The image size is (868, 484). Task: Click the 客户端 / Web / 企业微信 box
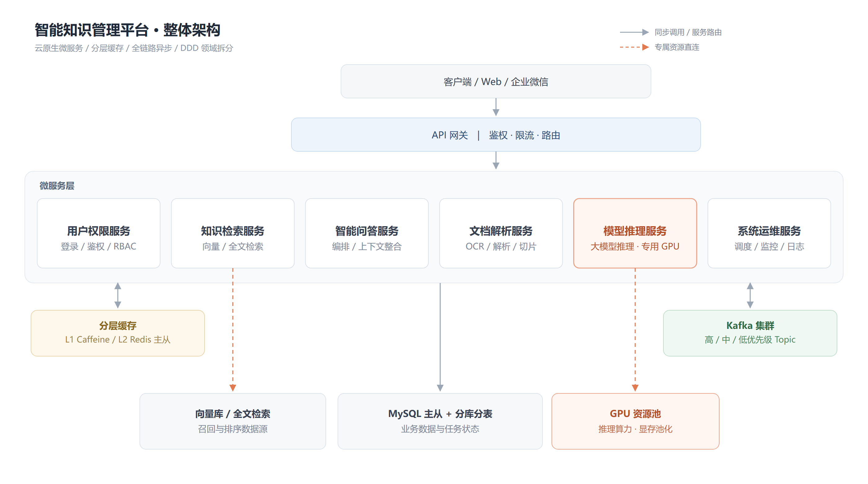click(x=496, y=81)
